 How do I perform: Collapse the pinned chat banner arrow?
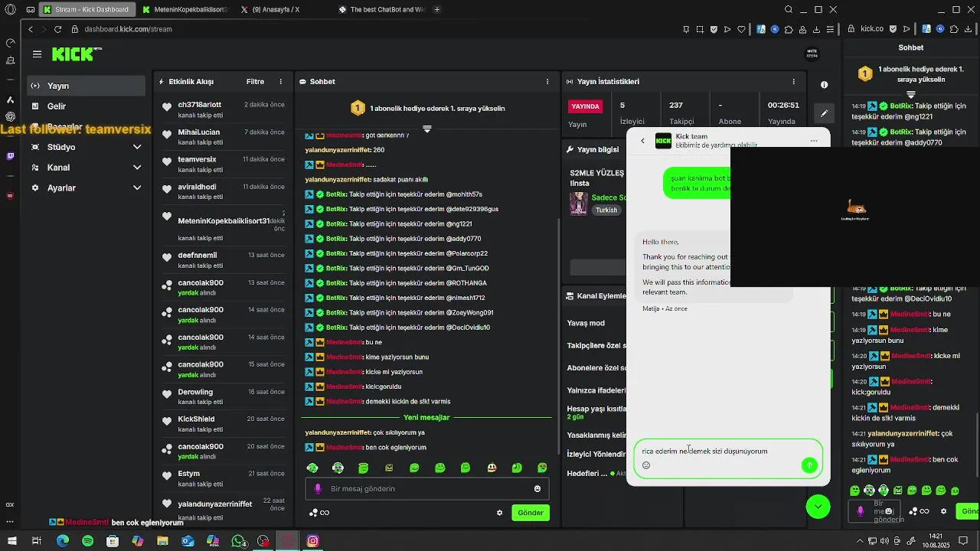tap(427, 129)
